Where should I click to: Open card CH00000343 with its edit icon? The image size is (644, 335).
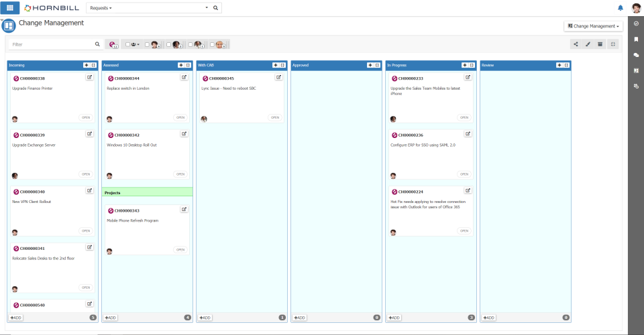[x=184, y=210]
